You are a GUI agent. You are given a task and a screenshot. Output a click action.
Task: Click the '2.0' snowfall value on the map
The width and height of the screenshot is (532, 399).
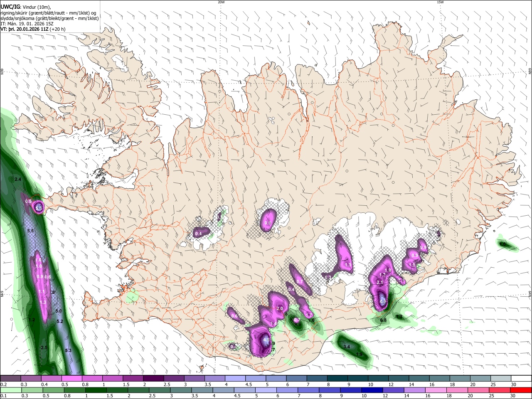(x=280, y=309)
